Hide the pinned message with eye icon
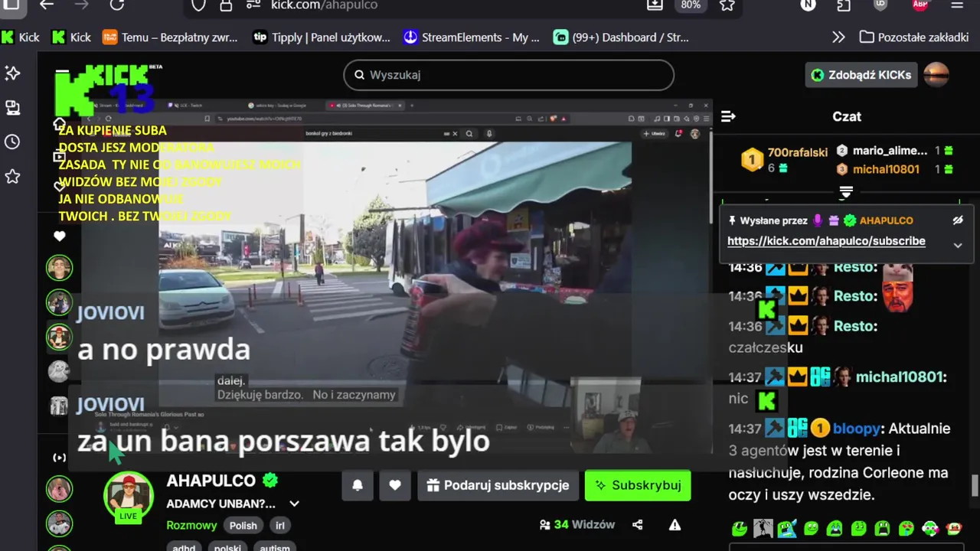 (957, 220)
